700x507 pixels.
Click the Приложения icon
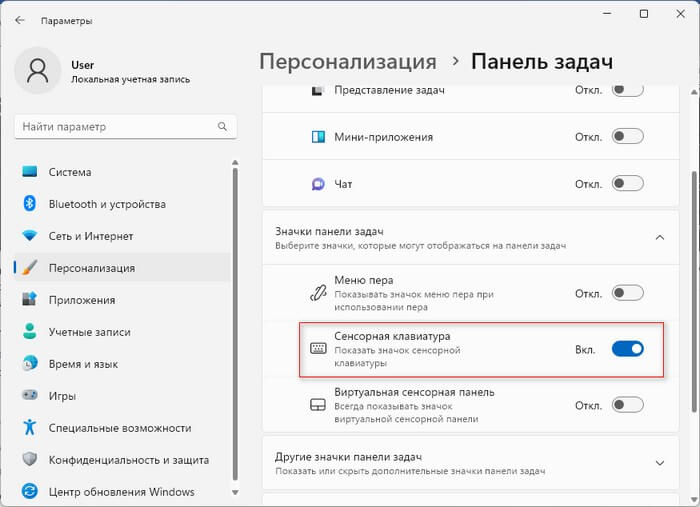(29, 299)
